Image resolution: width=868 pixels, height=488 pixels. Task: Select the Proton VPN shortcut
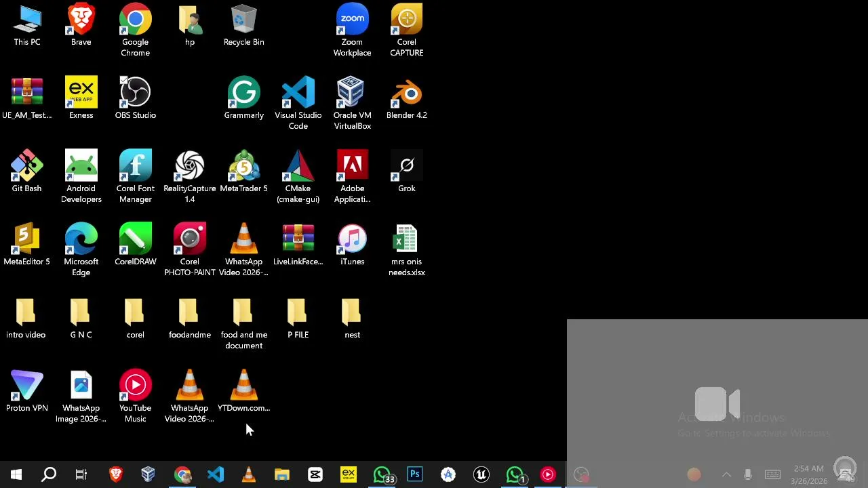click(27, 392)
